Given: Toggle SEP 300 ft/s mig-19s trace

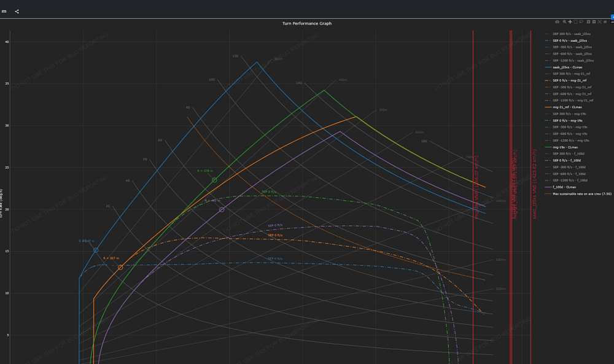Looking at the screenshot, I should pos(566,114).
